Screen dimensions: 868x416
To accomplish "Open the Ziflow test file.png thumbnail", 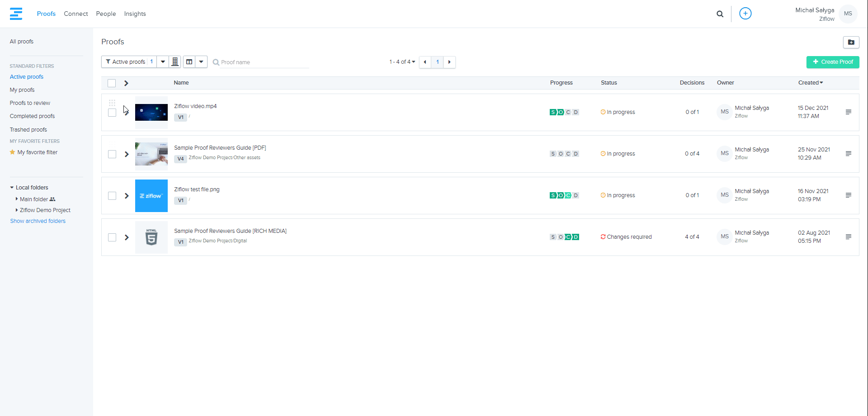I will 151,196.
